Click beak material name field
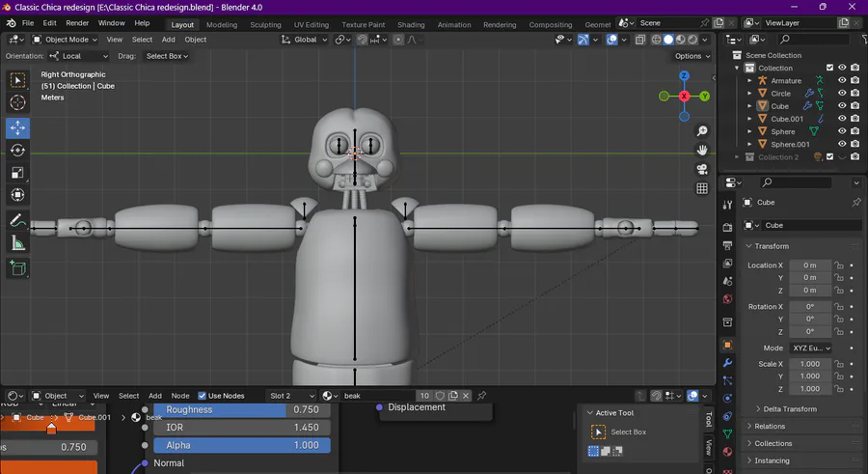Screen dimensions: 868x474 tap(377, 396)
